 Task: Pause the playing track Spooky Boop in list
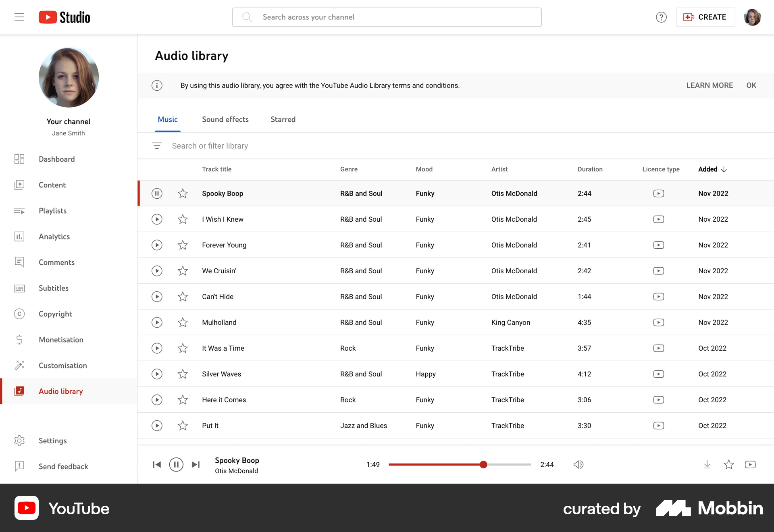[157, 193]
